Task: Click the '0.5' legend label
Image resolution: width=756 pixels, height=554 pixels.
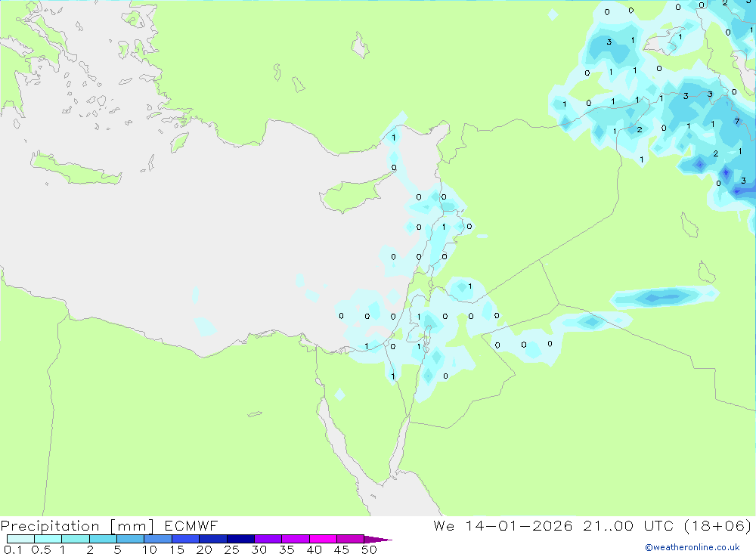Action: point(41,549)
